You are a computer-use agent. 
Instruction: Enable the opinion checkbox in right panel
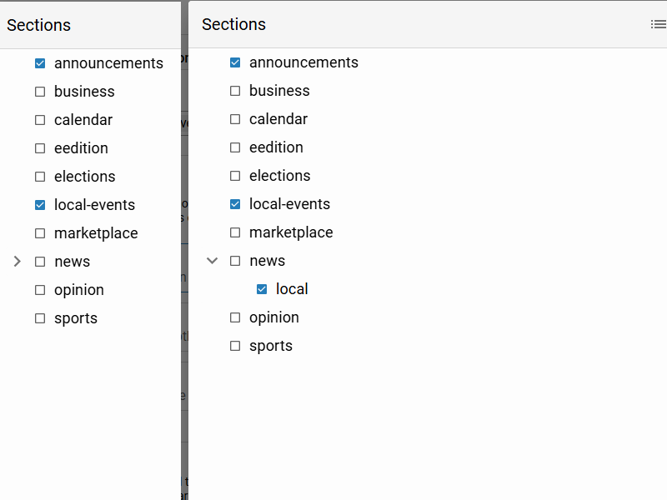click(x=235, y=318)
